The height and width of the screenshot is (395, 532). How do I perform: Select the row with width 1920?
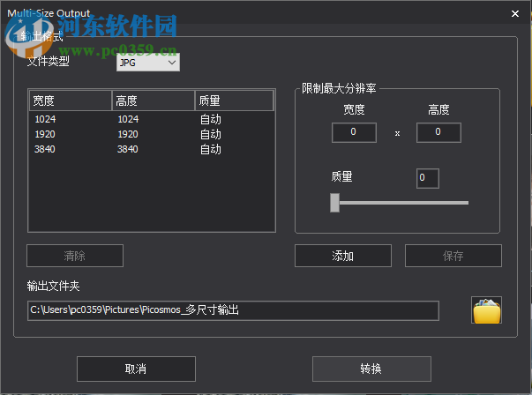[x=152, y=134]
